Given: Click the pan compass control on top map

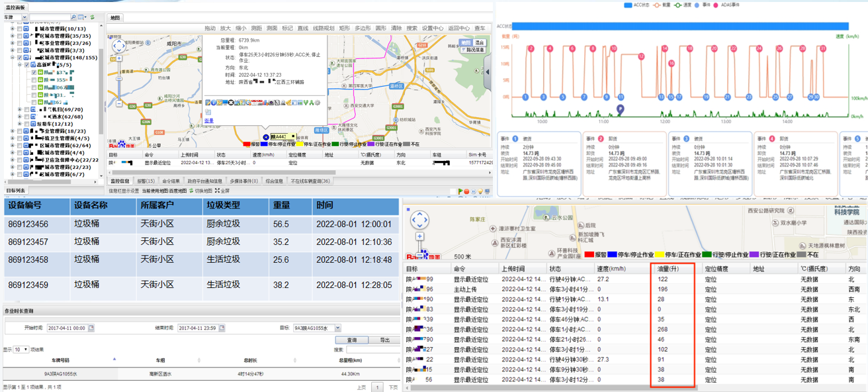Looking at the screenshot, I should [118, 46].
